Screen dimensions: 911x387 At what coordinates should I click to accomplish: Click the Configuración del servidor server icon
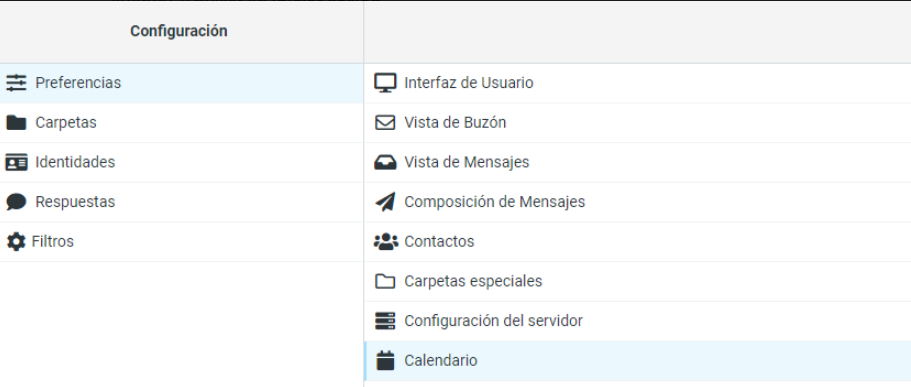click(x=385, y=321)
